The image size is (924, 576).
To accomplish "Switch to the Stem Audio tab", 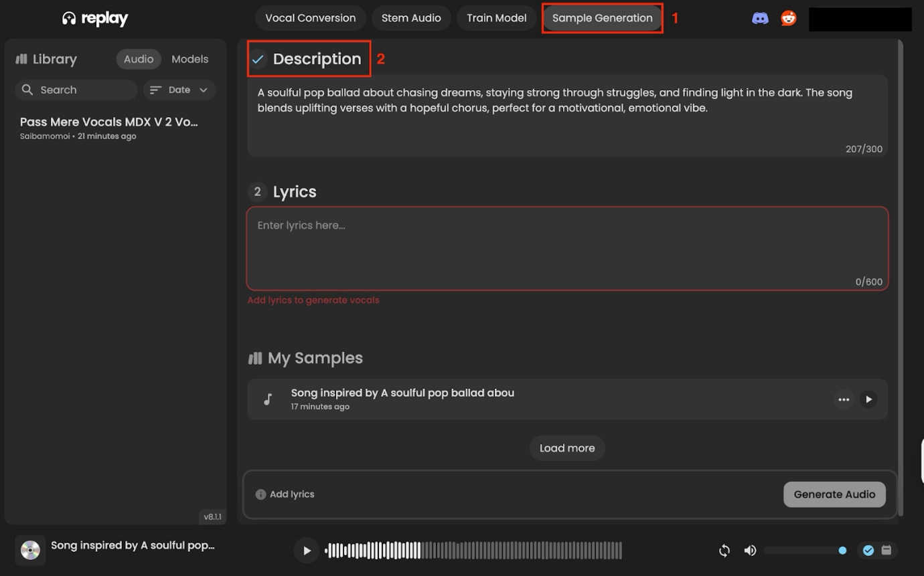I will [x=411, y=18].
